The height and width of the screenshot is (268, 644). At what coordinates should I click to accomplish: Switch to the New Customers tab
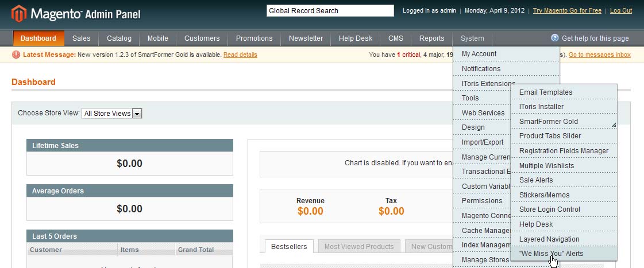pyautogui.click(x=429, y=247)
